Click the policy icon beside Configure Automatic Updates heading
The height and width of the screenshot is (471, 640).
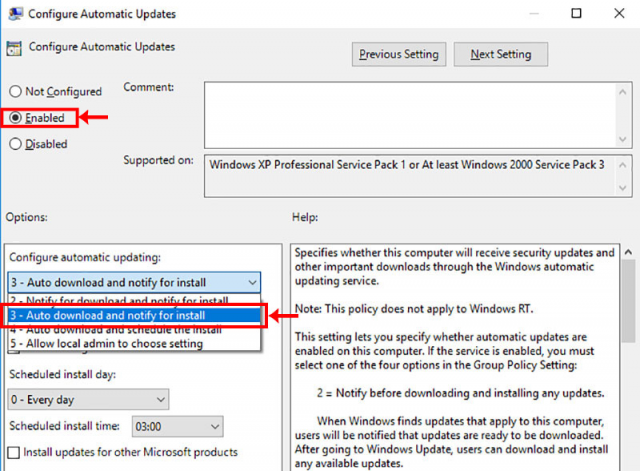[x=14, y=48]
